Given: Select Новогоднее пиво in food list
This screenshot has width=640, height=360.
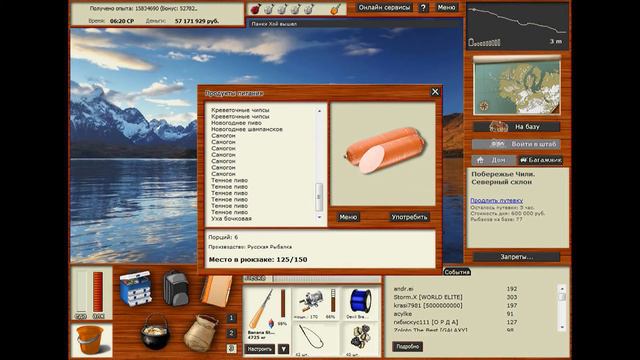Looking at the screenshot, I should 236,123.
